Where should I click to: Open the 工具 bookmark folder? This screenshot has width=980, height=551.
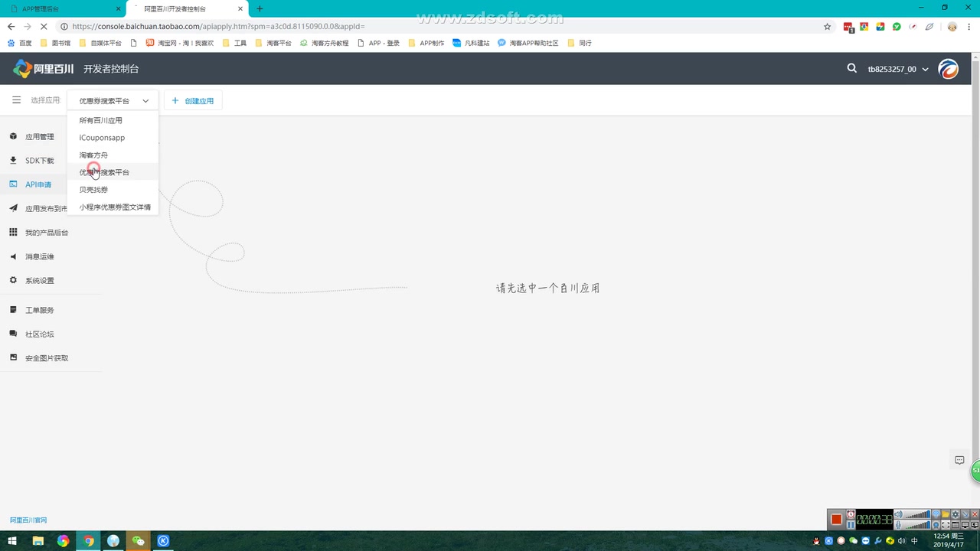click(x=234, y=43)
